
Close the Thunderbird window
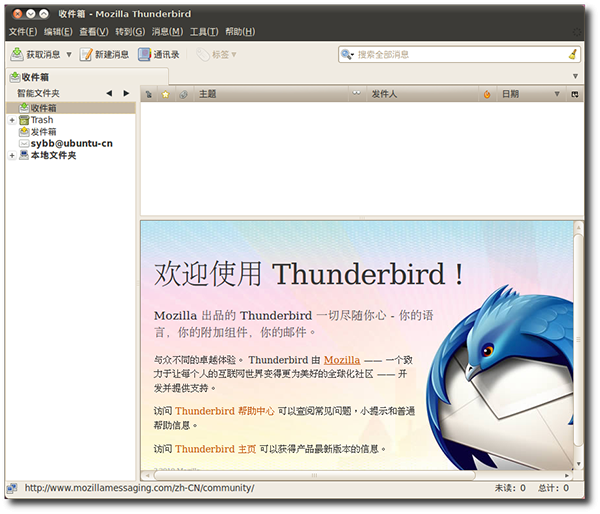coord(17,14)
